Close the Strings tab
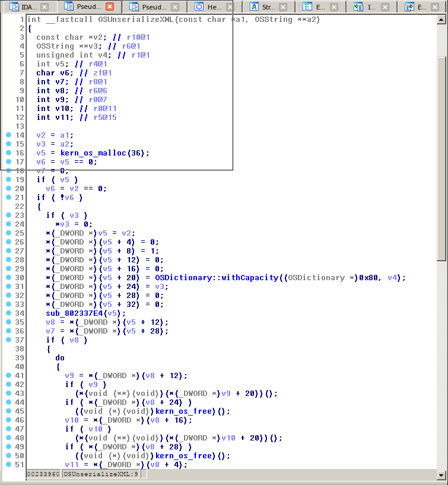Screen dimensions: 448x485 click(x=283, y=7)
